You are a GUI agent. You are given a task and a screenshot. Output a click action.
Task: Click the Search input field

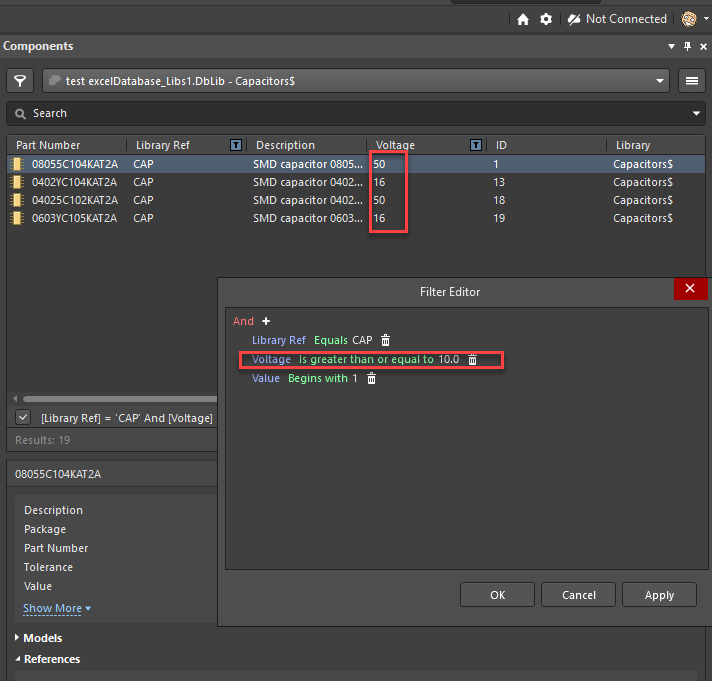pos(350,113)
